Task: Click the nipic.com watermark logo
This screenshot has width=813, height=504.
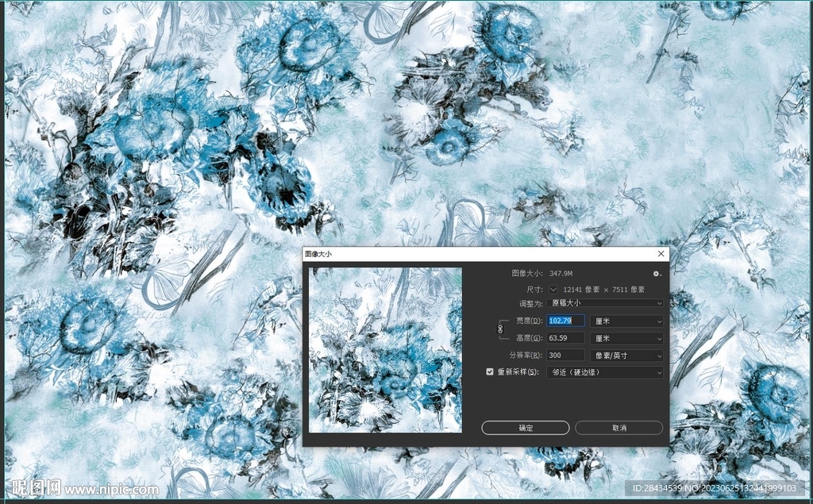Action: 79,489
